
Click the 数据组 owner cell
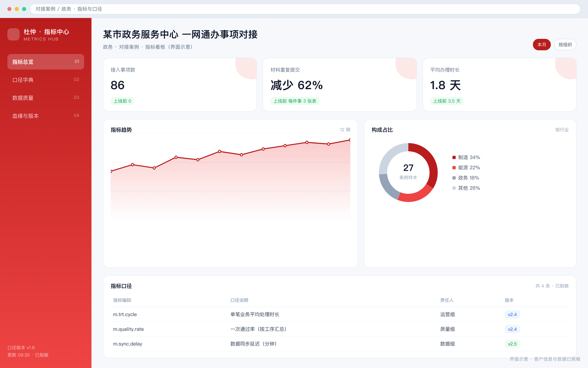pyautogui.click(x=448, y=344)
